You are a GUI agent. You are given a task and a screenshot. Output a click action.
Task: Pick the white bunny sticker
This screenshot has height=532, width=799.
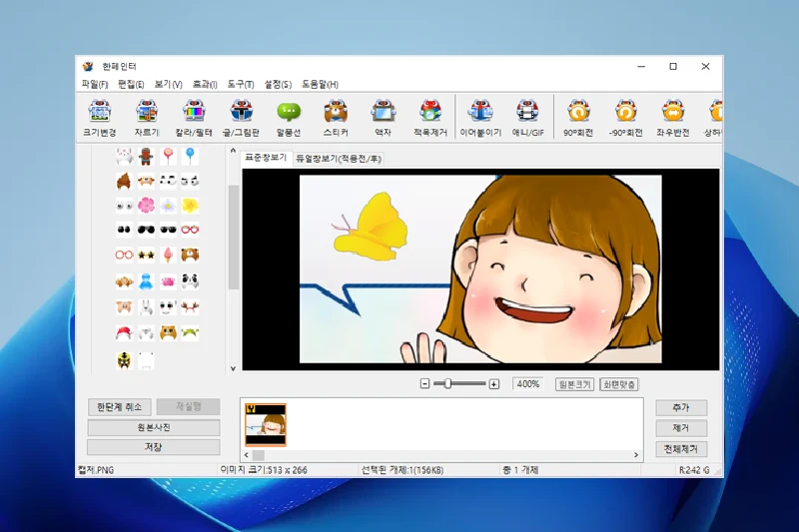(124, 156)
